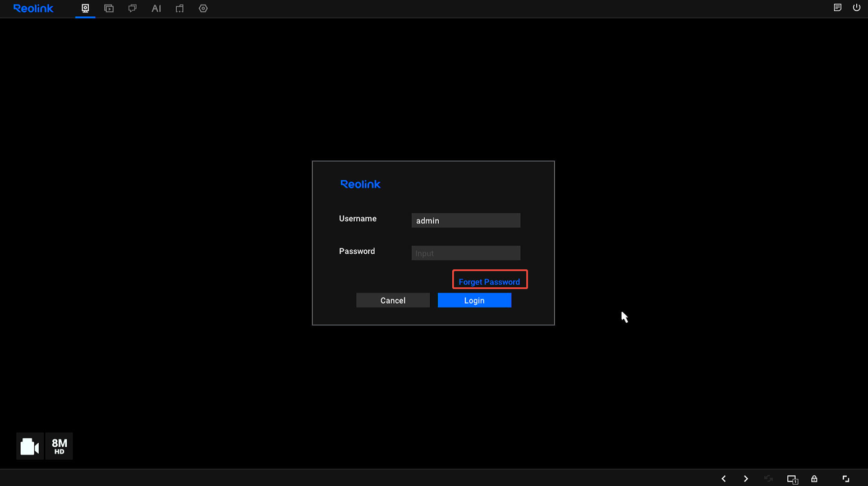Open the screen layout icon
The height and width of the screenshot is (486, 868).
[x=792, y=479]
